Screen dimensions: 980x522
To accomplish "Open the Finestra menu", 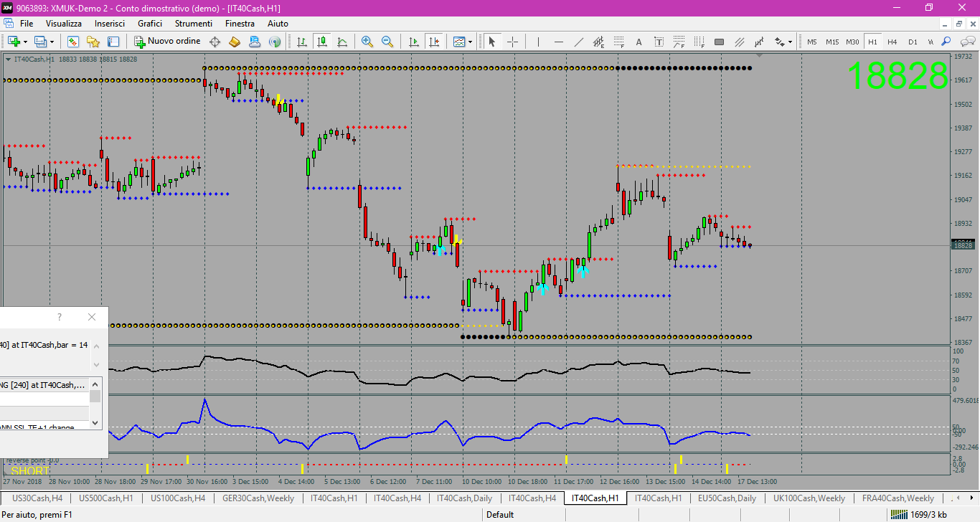I will point(240,24).
